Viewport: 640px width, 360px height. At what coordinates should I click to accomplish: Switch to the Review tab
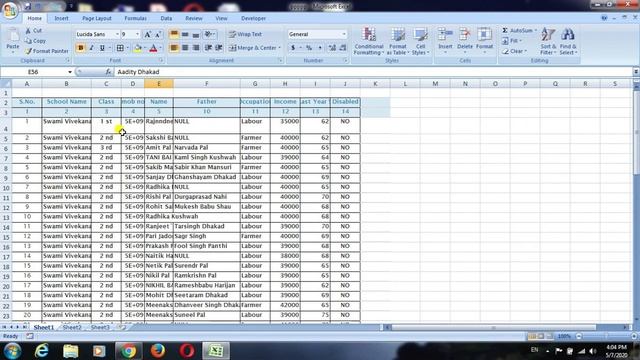tap(194, 18)
